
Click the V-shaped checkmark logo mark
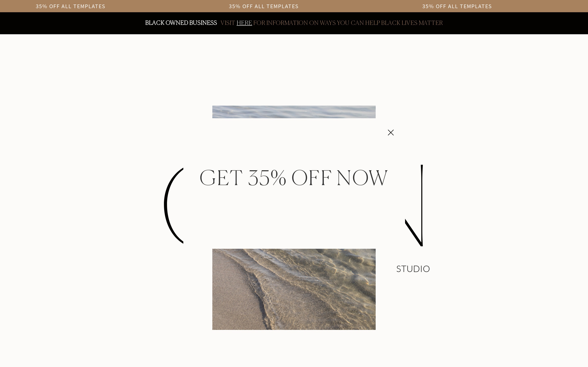(414, 205)
